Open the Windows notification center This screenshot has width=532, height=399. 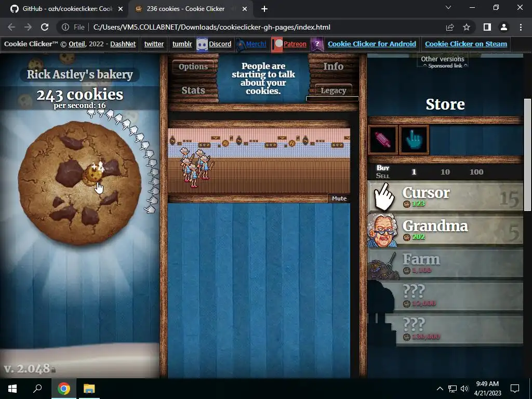515,389
